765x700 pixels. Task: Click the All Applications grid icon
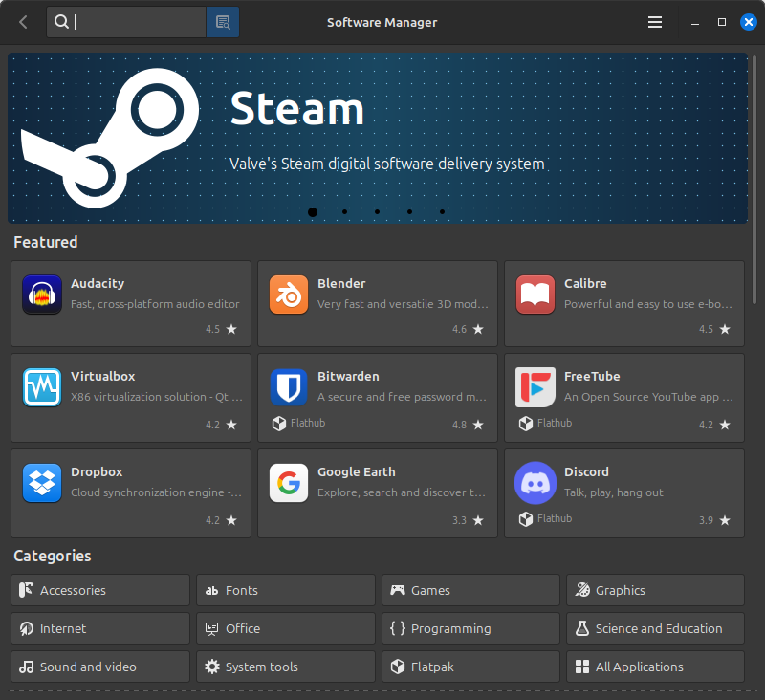click(582, 667)
